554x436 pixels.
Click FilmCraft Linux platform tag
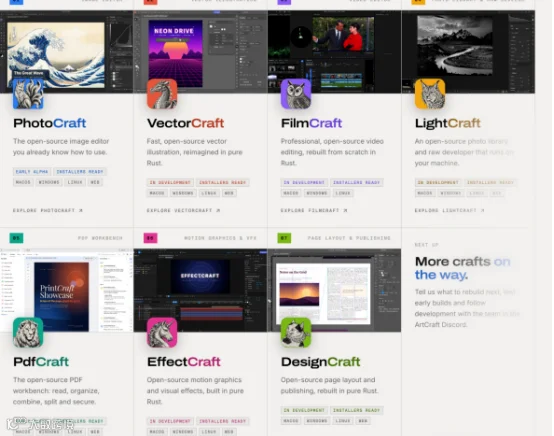[343, 193]
